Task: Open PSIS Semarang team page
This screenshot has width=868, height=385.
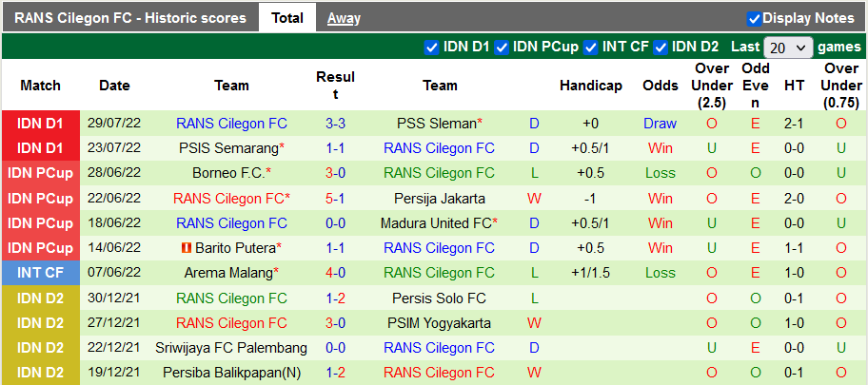Action: (x=228, y=148)
